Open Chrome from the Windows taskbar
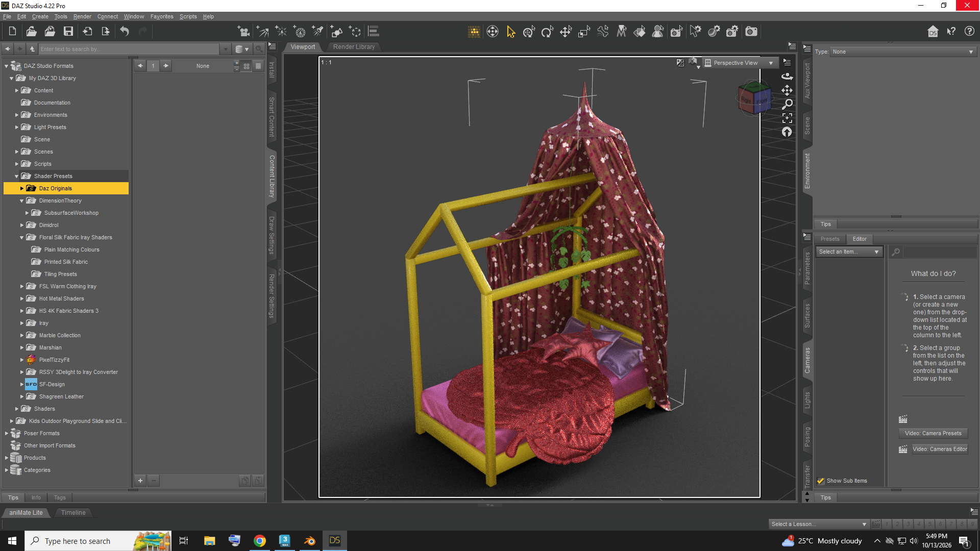This screenshot has height=551, width=980. click(x=260, y=541)
